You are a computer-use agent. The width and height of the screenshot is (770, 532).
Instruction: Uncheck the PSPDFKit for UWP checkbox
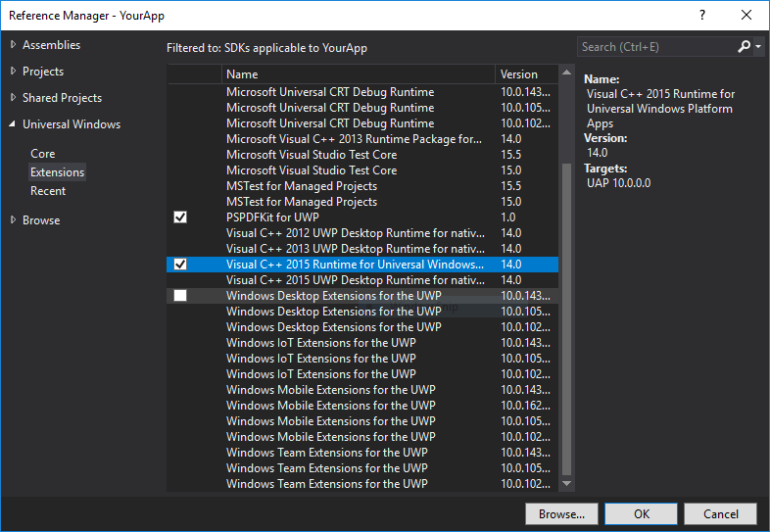click(x=180, y=218)
